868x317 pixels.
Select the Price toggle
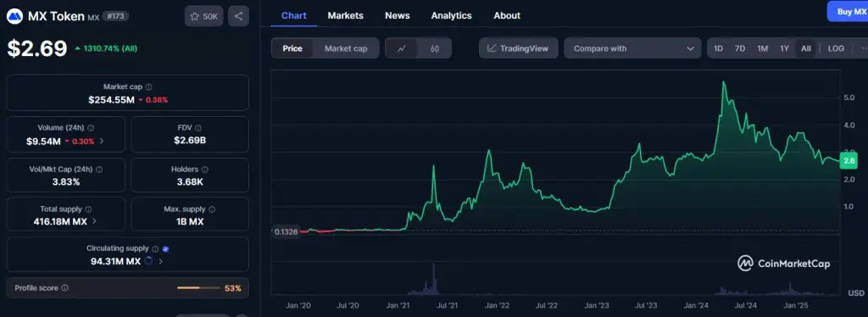click(292, 48)
